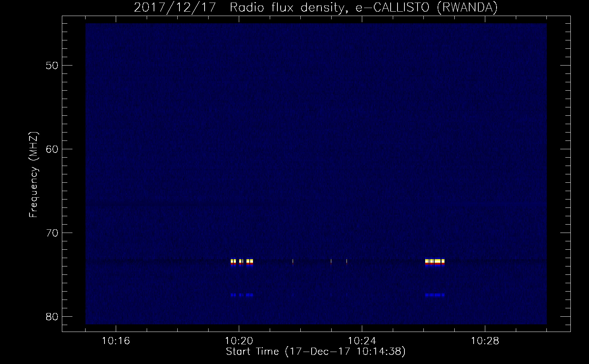Click the faint blue burst near 10:26 at 77 MHz
The height and width of the screenshot is (364, 589).
click(435, 295)
